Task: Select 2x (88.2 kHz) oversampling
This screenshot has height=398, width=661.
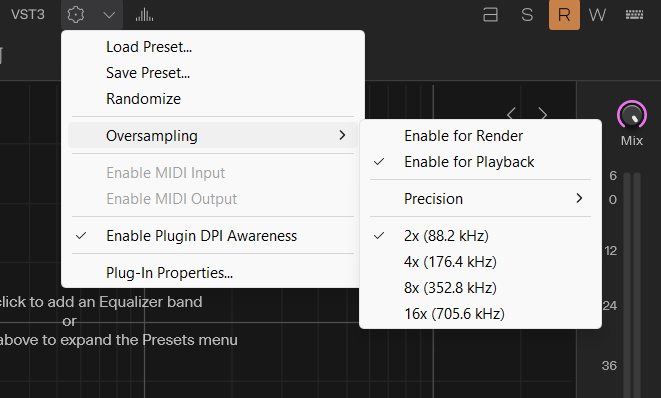Action: coord(480,236)
